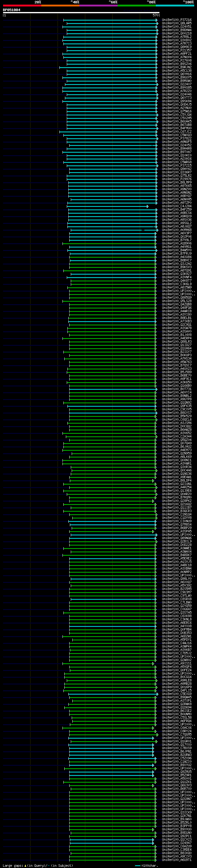
Task: Click the label UniRef100_B8GYS7
Action: [177, 413]
